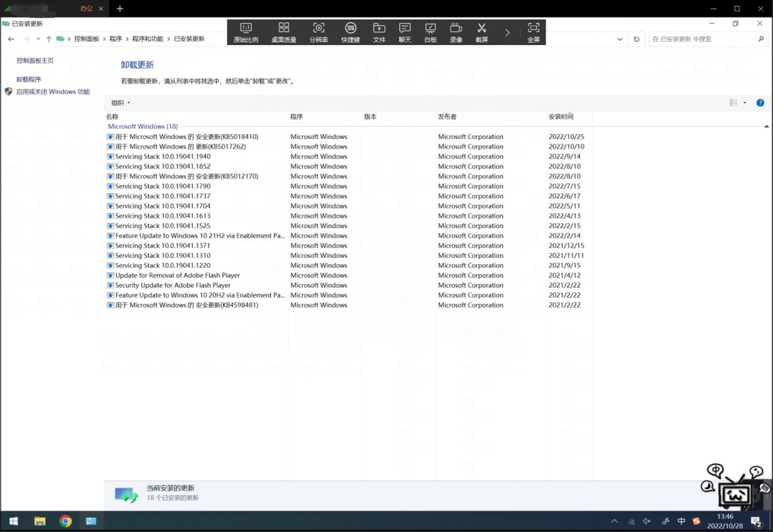Open the notification center icon
The width and height of the screenshot is (773, 532).
coord(757,521)
